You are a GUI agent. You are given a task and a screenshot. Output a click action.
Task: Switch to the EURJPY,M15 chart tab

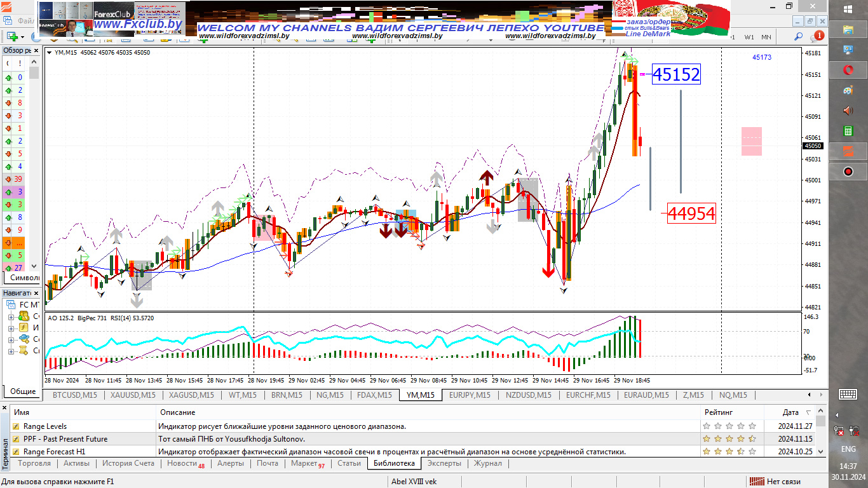coord(470,395)
